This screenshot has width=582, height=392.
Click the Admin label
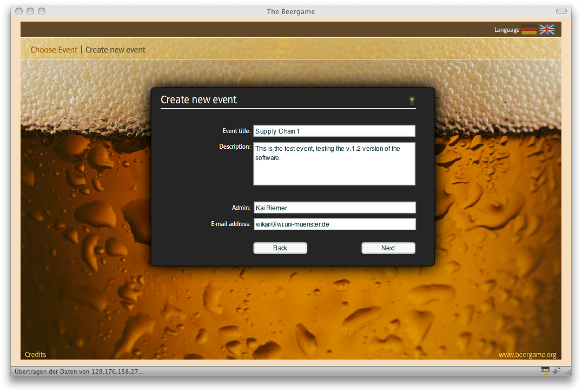(241, 208)
